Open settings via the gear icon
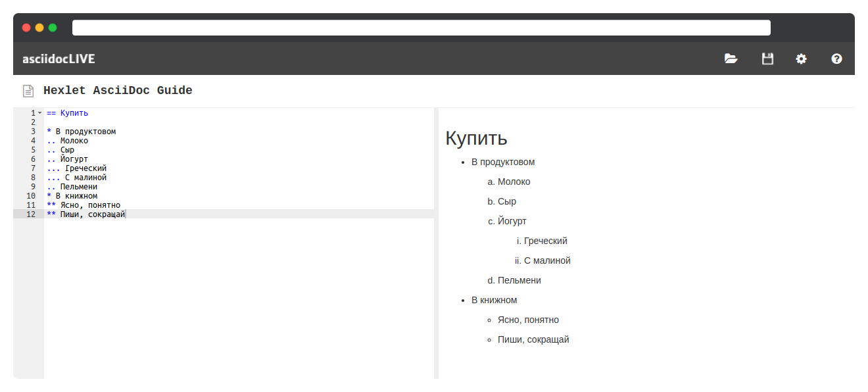The height and width of the screenshot is (392, 868). coord(801,59)
